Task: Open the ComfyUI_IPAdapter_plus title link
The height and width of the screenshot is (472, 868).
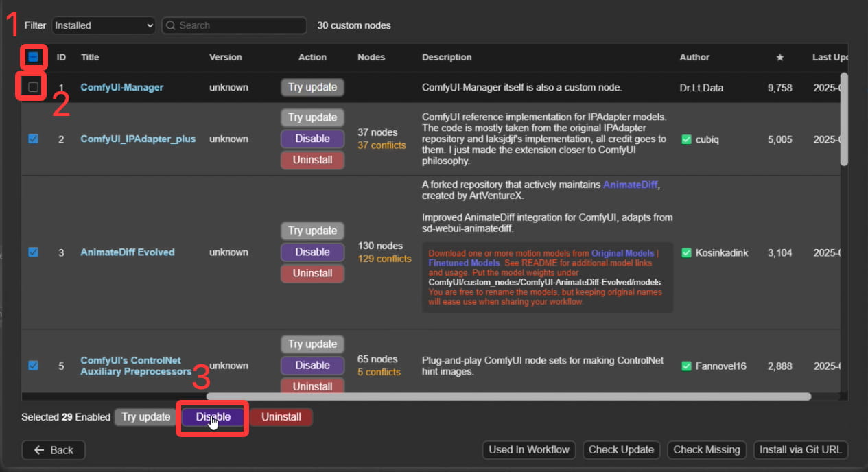Action: (138, 139)
